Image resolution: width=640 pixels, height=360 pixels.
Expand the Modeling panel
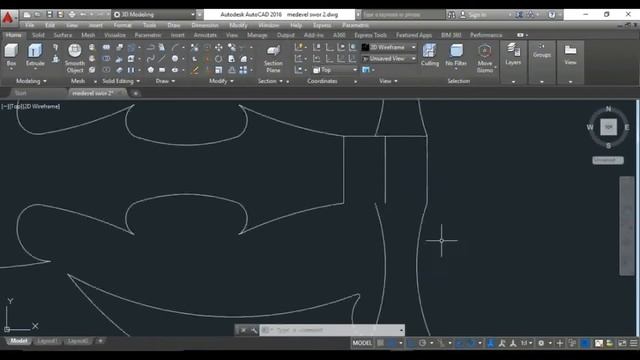31,81
